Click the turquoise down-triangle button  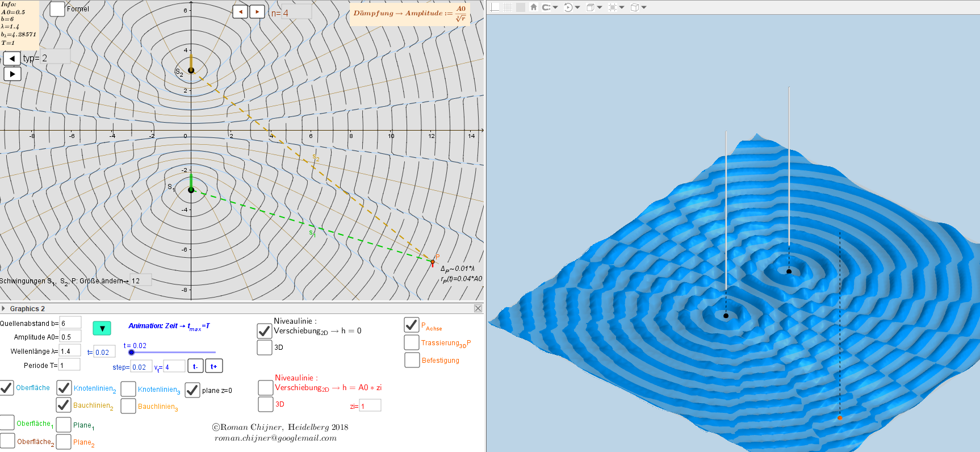[102, 328]
